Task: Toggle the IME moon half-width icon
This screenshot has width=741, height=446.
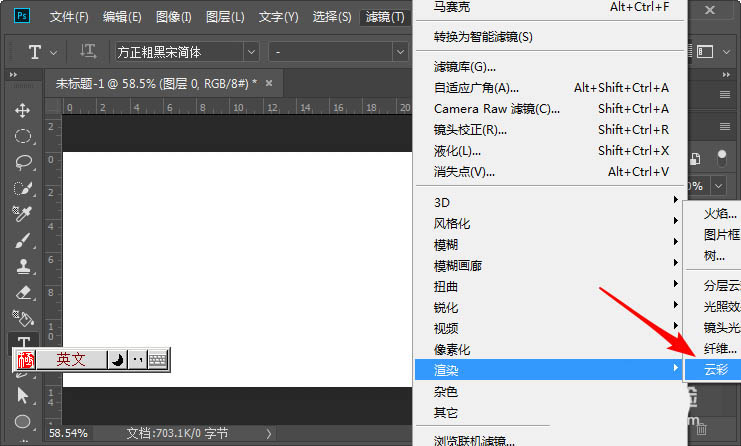Action: [x=117, y=360]
